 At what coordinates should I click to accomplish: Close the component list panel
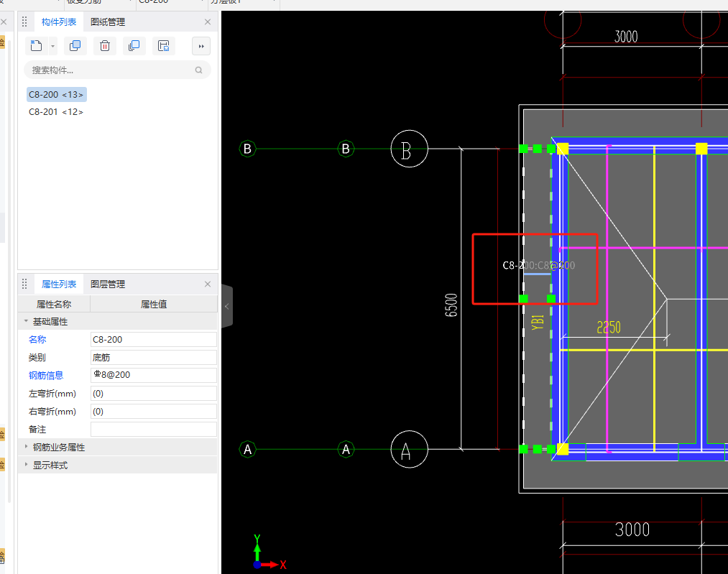coord(208,22)
